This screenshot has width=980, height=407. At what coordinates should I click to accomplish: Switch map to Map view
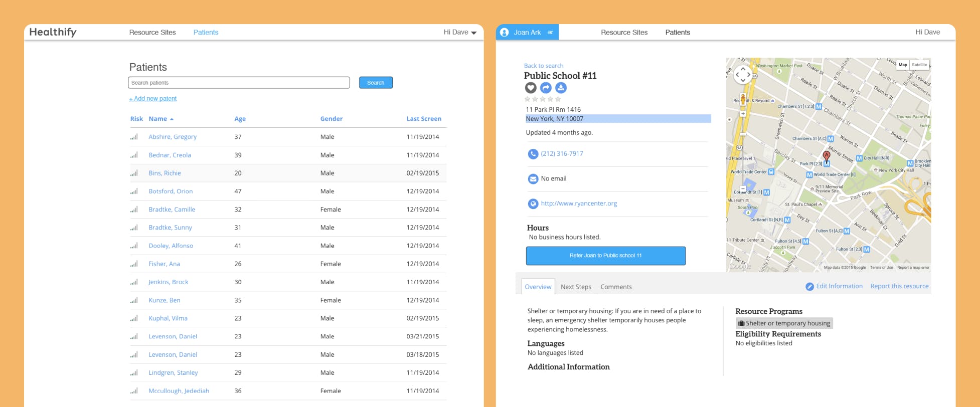[903, 65]
